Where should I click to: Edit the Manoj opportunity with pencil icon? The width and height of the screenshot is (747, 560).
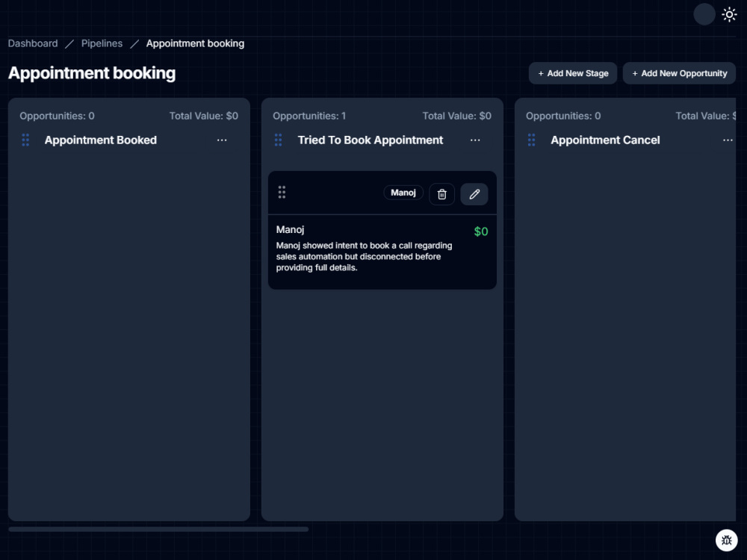[x=474, y=194]
